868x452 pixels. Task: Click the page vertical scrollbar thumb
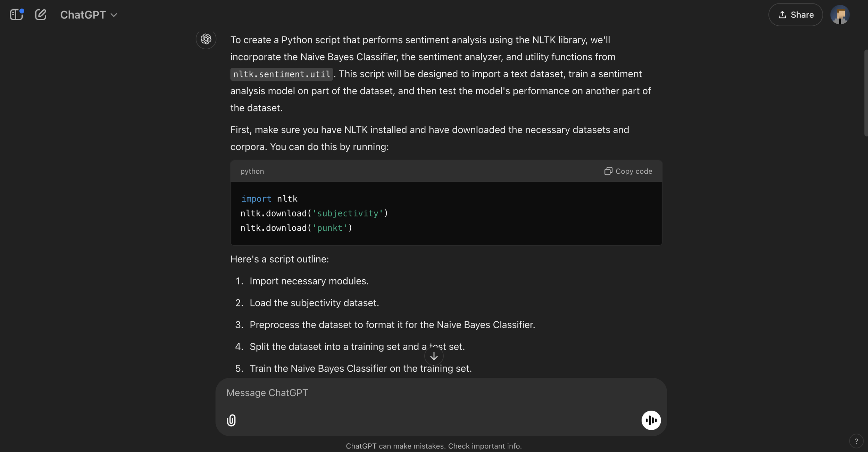(866, 93)
